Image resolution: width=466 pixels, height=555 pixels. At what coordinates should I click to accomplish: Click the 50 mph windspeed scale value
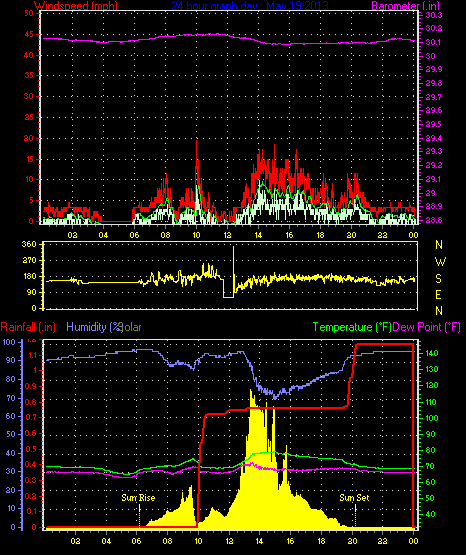(x=29, y=13)
